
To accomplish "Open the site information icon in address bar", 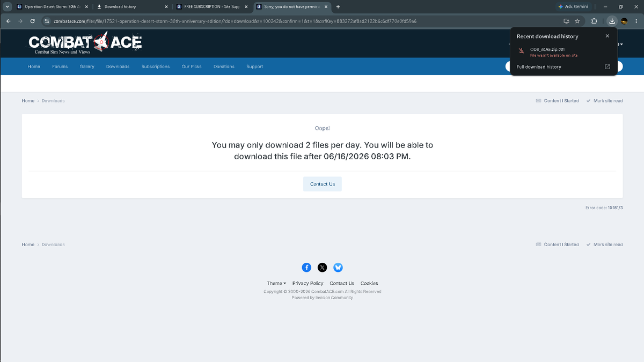I will [47, 21].
